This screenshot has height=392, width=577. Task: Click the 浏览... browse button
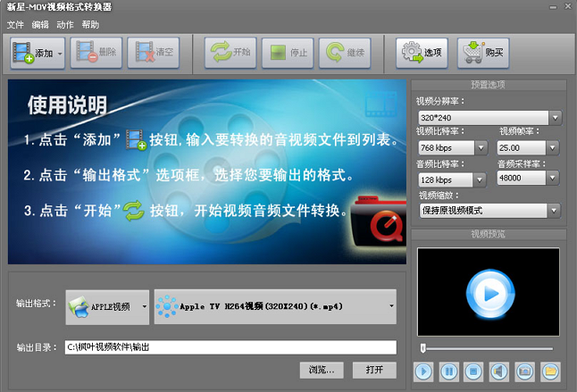coord(322,370)
